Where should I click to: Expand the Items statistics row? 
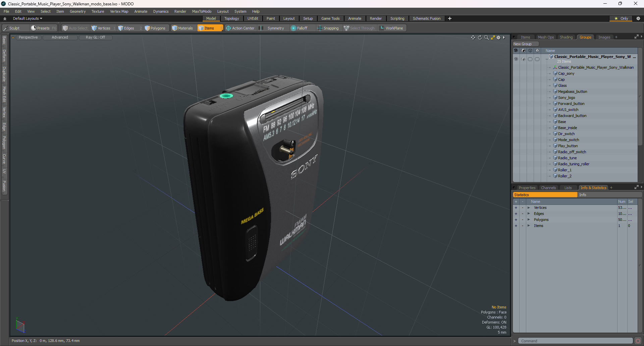(x=529, y=226)
